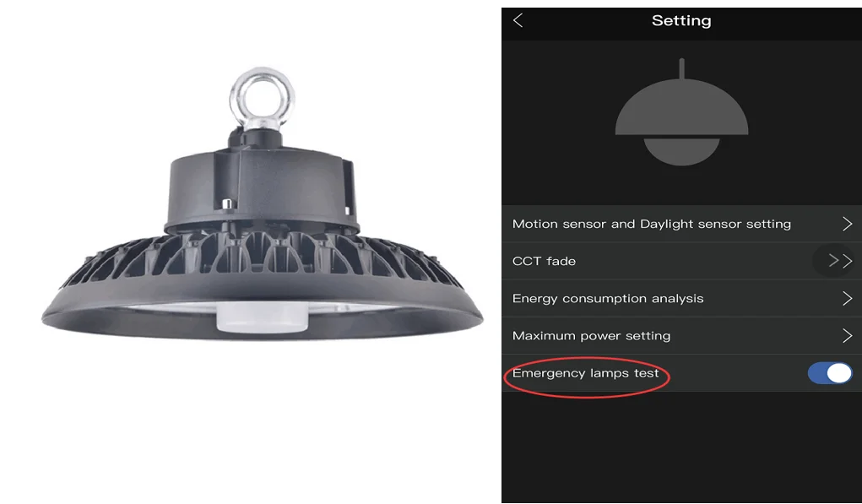The image size is (862, 504).
Task: Open the Energy consumption analysis chevron
Action: [x=847, y=299]
